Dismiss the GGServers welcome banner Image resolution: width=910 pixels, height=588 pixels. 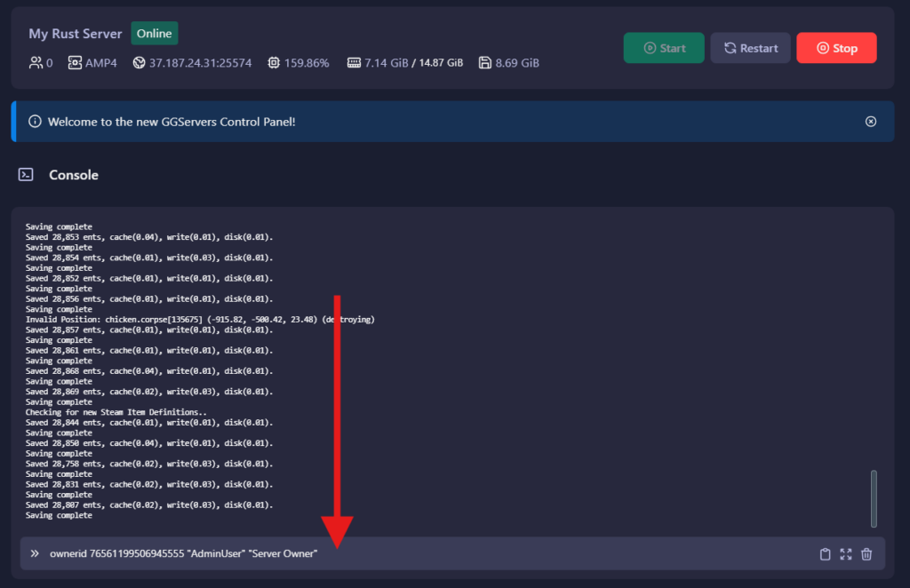click(870, 122)
